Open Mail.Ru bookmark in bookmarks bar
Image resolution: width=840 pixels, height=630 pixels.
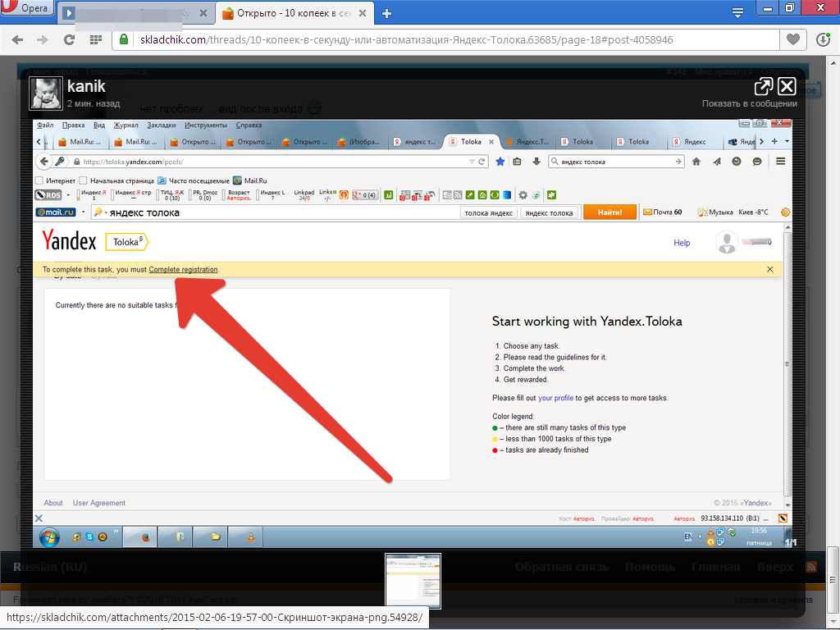pyautogui.click(x=250, y=180)
